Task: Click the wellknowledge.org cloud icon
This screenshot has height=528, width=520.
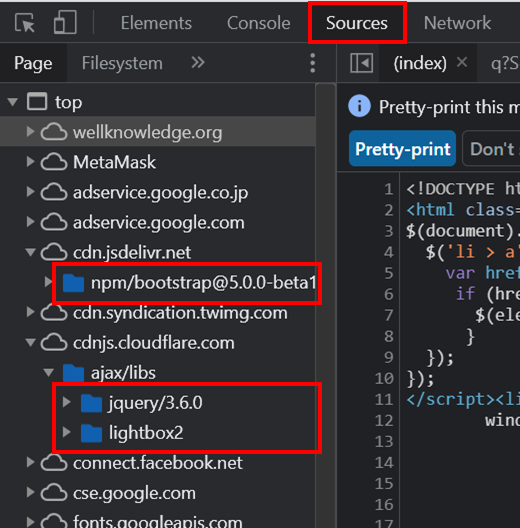Action: pos(54,132)
